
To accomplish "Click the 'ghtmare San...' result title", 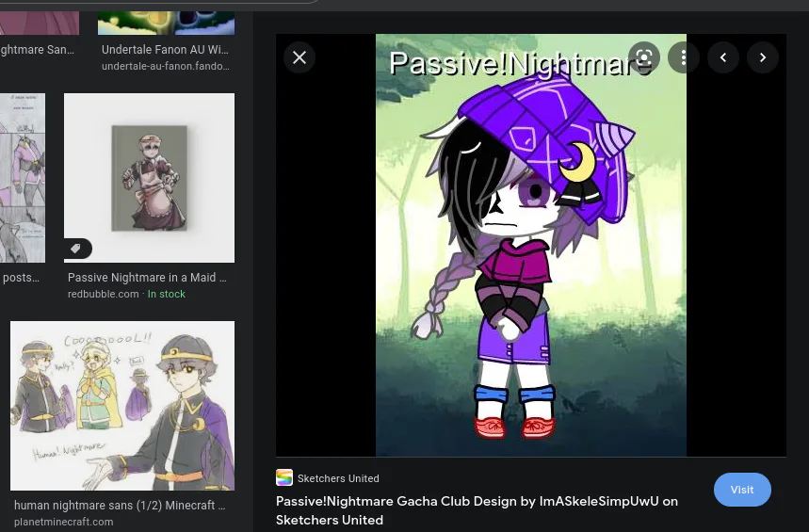I will 37,50.
